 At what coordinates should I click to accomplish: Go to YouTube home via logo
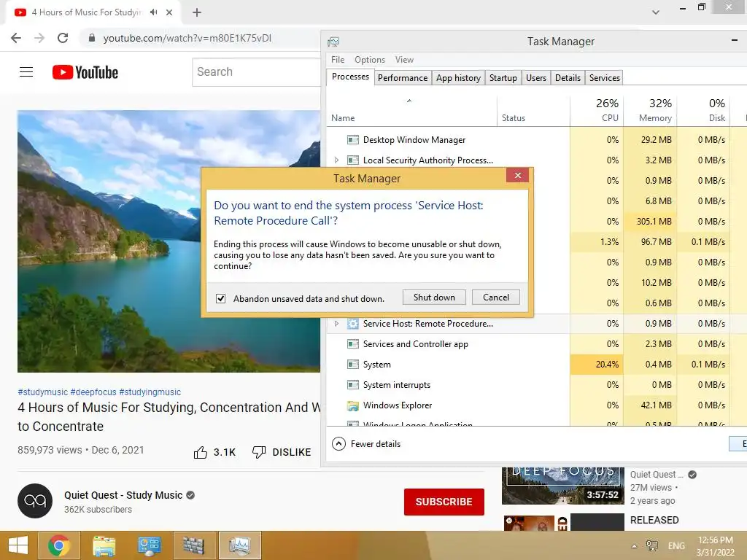[85, 72]
